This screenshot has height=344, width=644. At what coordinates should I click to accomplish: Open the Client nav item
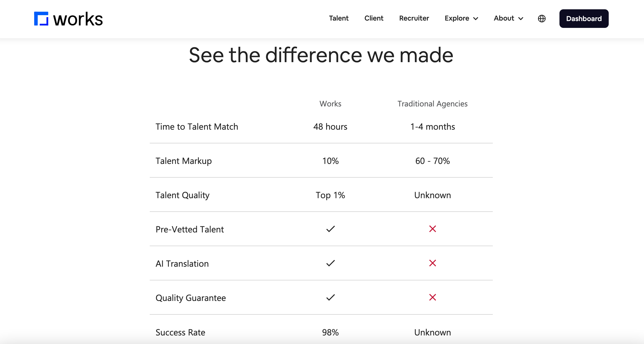(x=374, y=18)
